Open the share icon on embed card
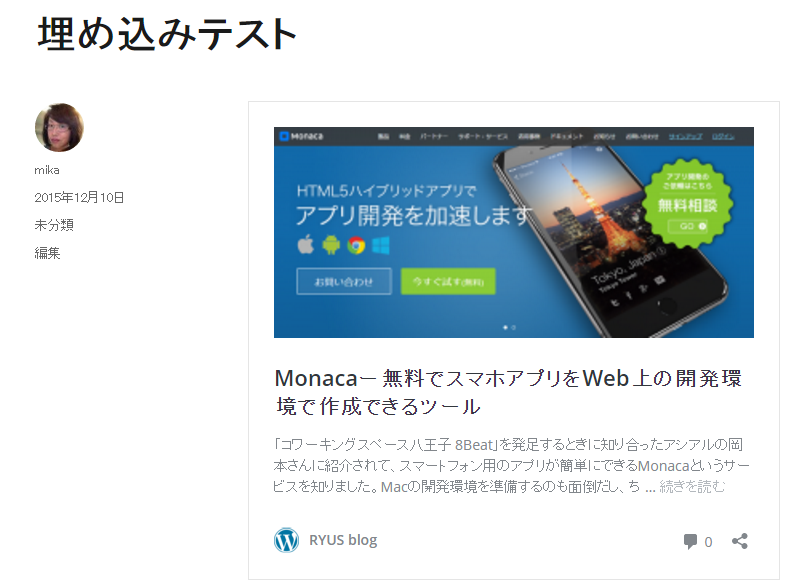 740,541
